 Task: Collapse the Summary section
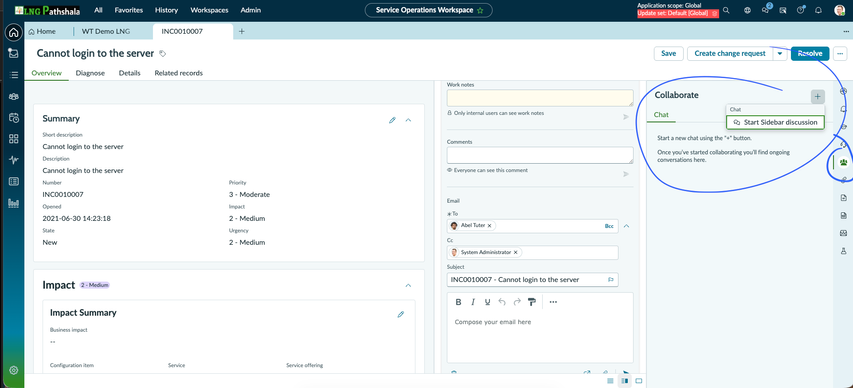409,120
